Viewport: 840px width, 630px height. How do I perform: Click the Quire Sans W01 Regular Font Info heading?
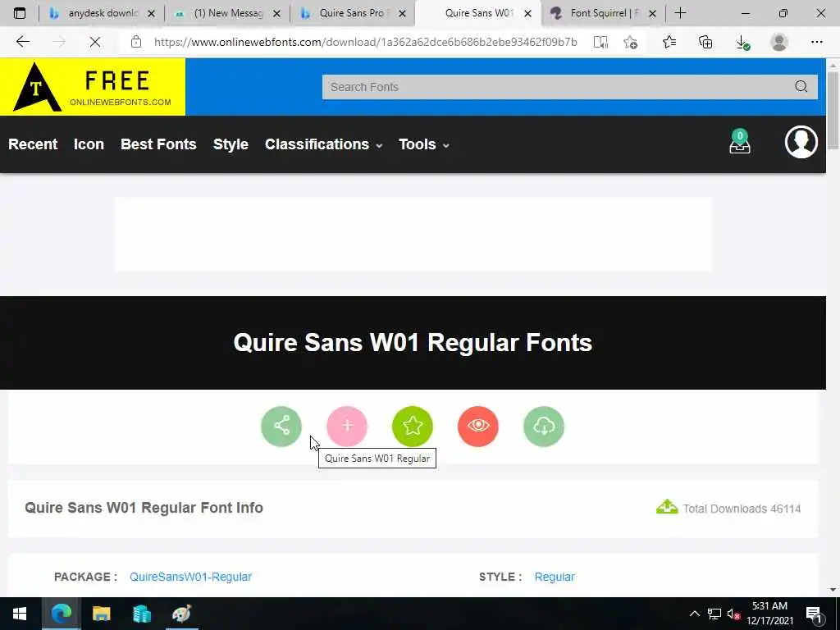click(144, 508)
